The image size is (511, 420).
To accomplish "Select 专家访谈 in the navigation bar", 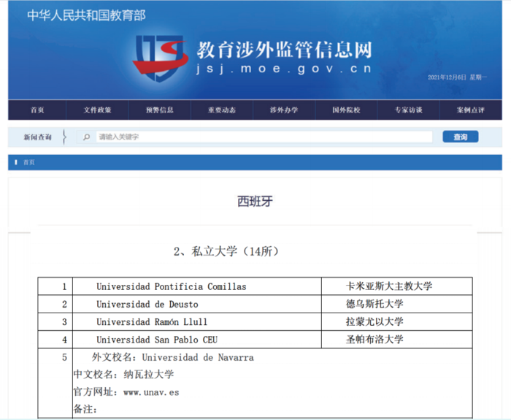I will tap(408, 110).
